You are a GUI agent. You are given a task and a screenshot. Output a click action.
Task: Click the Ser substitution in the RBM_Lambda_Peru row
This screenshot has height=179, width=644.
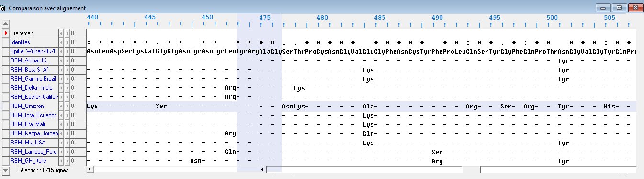pyautogui.click(x=437, y=152)
